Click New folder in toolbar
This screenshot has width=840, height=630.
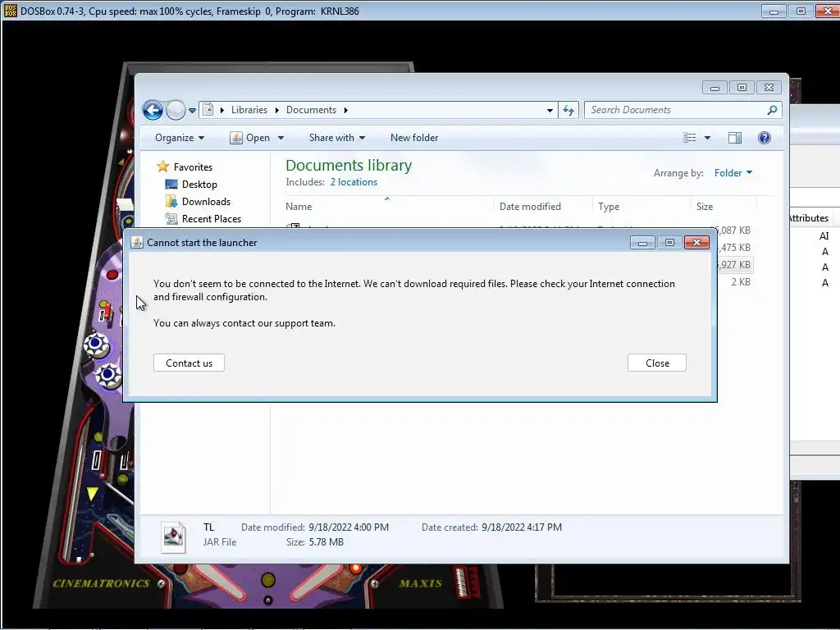click(x=414, y=138)
